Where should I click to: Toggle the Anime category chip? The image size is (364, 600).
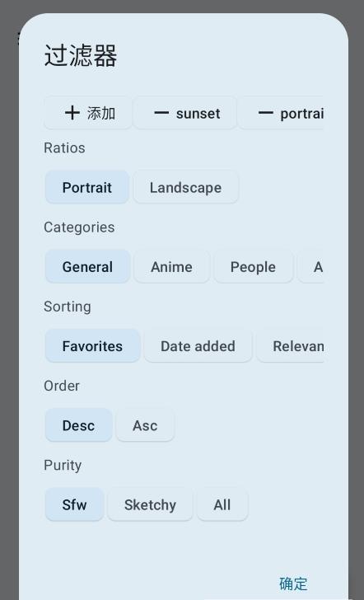point(171,267)
